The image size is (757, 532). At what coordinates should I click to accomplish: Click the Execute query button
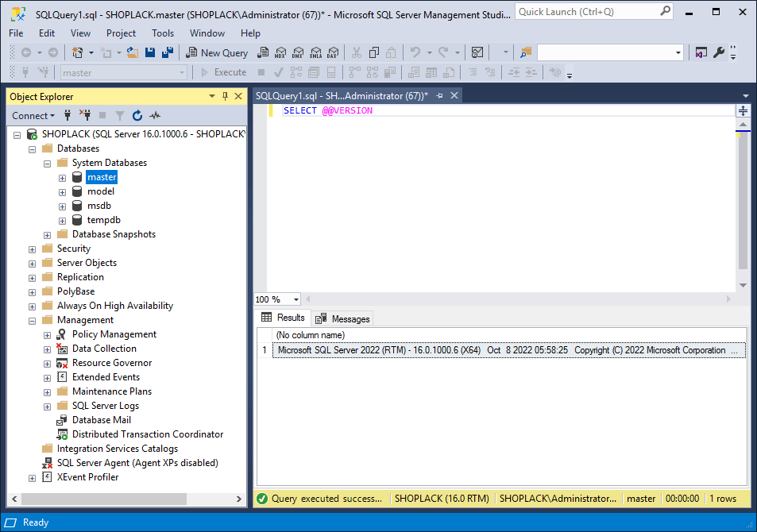pyautogui.click(x=223, y=72)
